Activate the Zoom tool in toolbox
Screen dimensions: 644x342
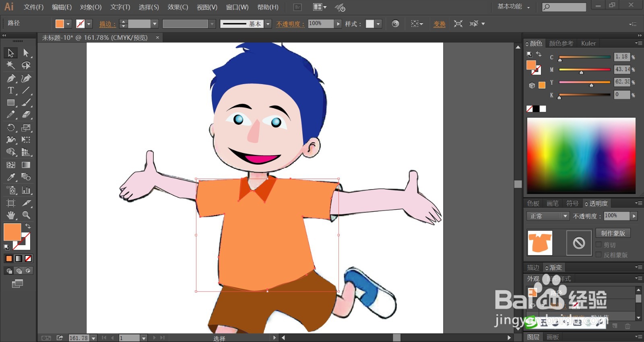click(x=26, y=215)
